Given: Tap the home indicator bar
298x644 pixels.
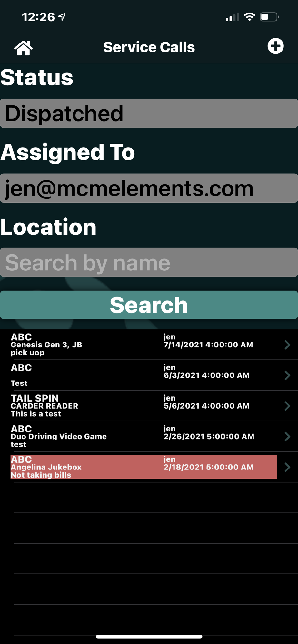Looking at the screenshot, I should pyautogui.click(x=149, y=637).
